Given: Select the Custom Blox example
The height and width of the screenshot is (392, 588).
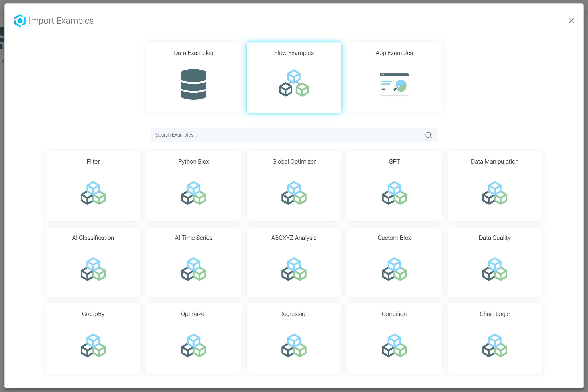Looking at the screenshot, I should click(394, 262).
